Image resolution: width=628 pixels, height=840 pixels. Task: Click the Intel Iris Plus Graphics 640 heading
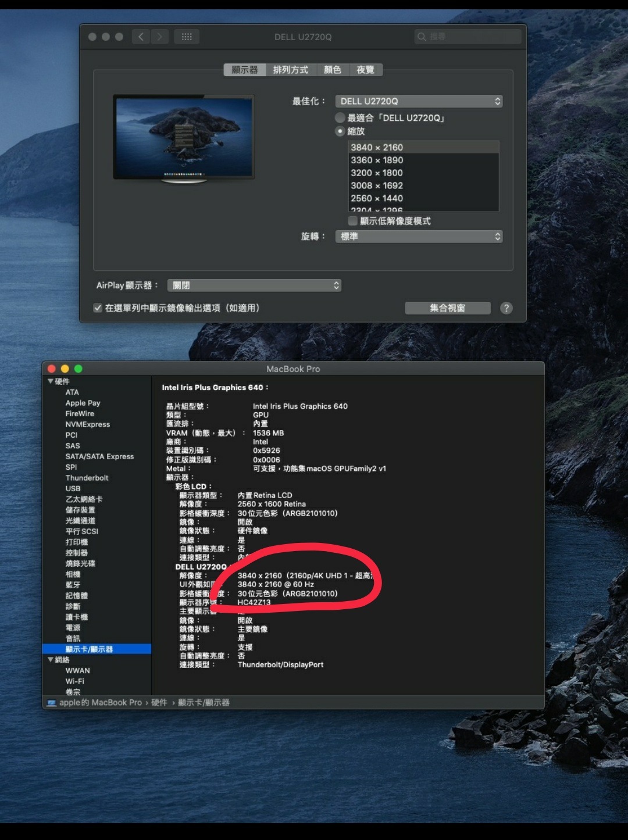pyautogui.click(x=215, y=388)
